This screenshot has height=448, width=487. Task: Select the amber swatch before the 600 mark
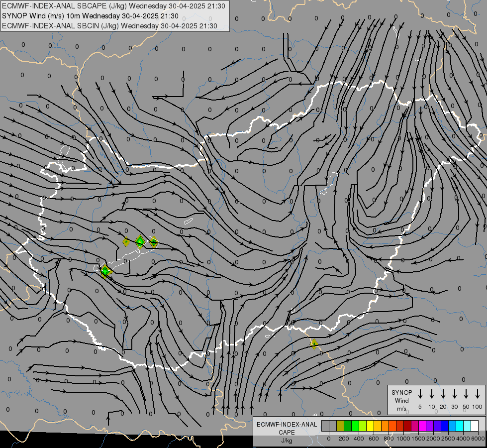378,426
